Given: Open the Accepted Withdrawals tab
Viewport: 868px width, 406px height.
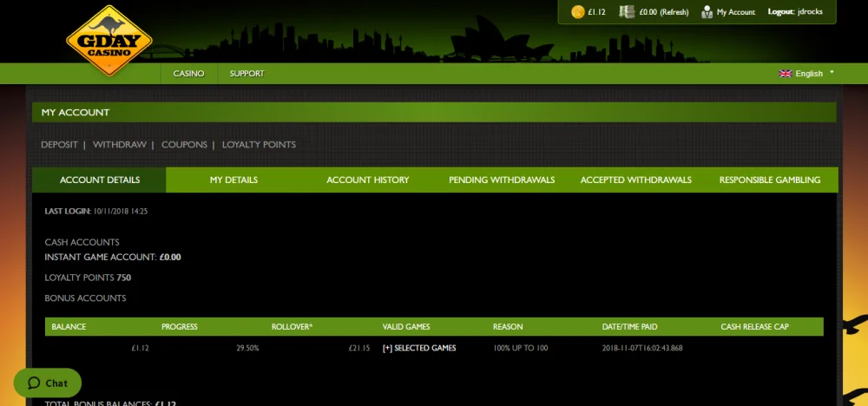Looking at the screenshot, I should click(636, 180).
